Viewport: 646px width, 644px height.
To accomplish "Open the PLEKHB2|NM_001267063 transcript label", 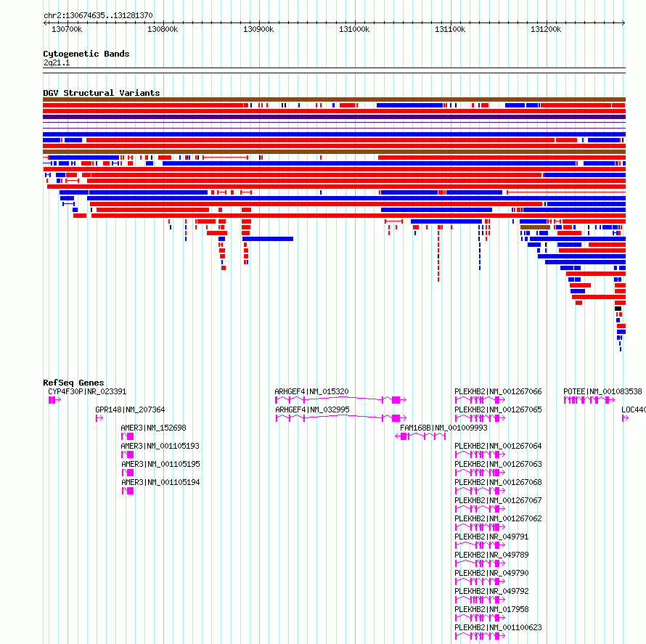I will (x=498, y=464).
